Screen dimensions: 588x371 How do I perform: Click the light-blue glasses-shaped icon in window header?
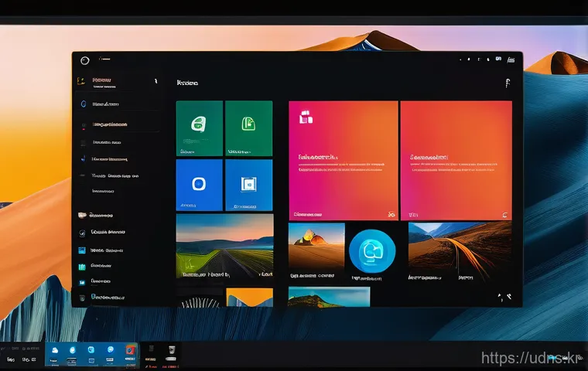(x=498, y=59)
